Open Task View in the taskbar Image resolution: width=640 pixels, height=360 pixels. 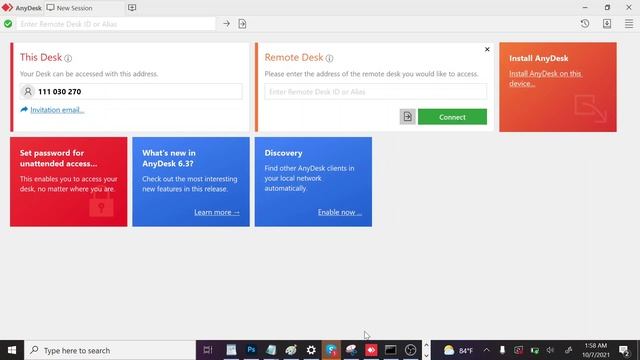click(208, 350)
